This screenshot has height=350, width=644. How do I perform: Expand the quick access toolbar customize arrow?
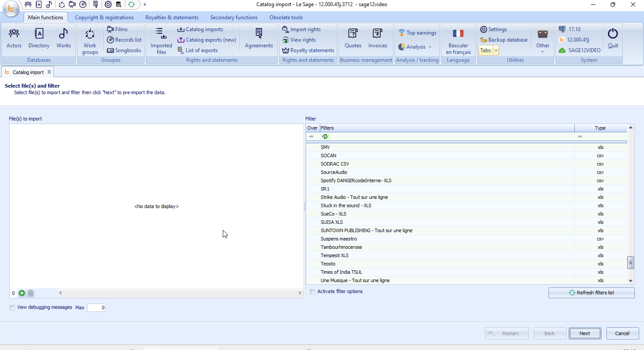[145, 4]
